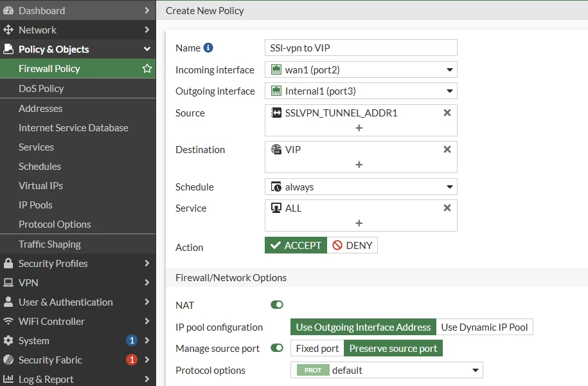The height and width of the screenshot is (386, 588).
Task: Toggle the NAT switch
Action: (277, 304)
